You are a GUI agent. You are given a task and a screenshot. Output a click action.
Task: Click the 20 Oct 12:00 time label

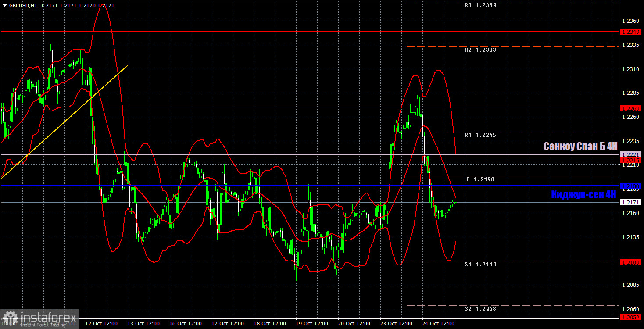[354, 324]
